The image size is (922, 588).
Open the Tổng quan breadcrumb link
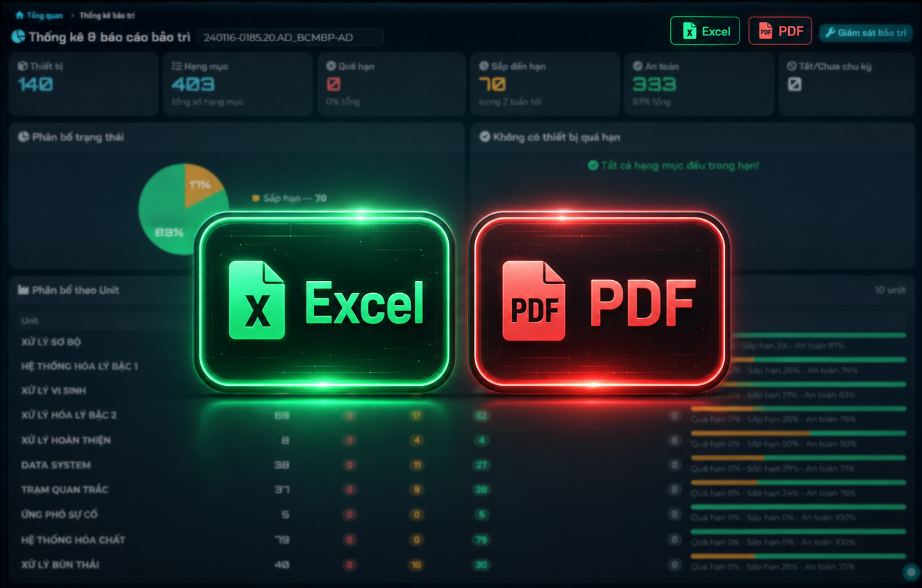point(44,15)
